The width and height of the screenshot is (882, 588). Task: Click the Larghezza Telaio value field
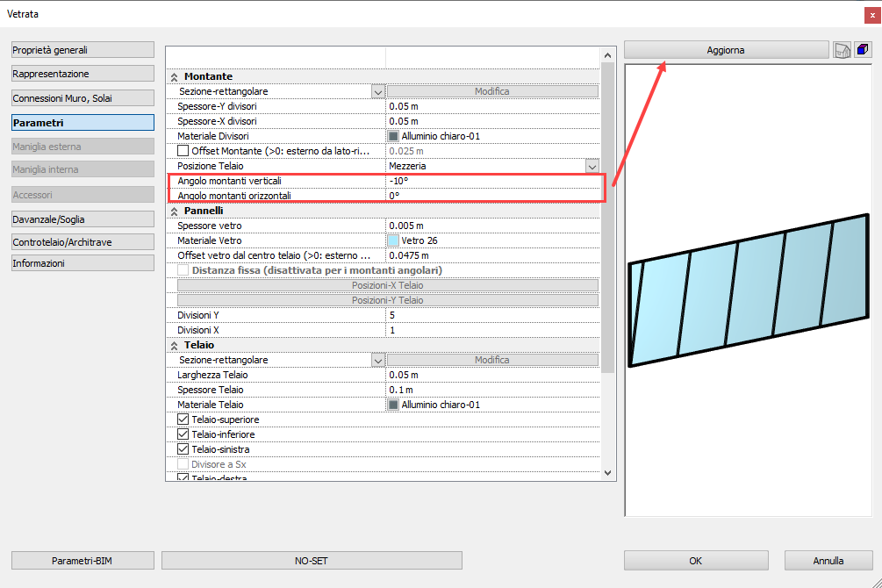pyautogui.click(x=492, y=375)
